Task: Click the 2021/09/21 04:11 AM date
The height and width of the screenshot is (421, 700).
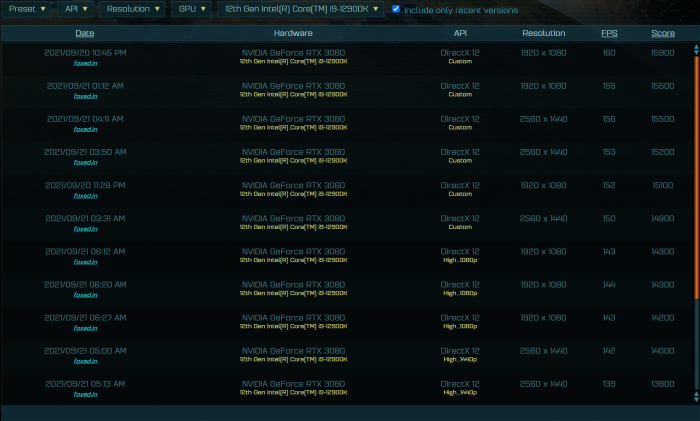Action: coord(85,119)
